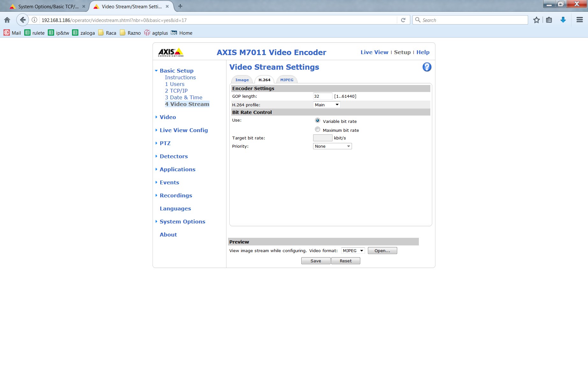
Task: Open the agtplus bookmark
Action: [156, 33]
